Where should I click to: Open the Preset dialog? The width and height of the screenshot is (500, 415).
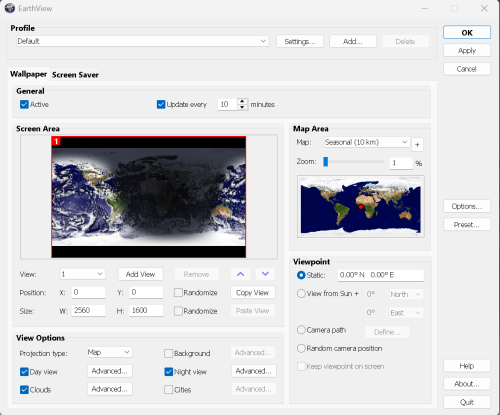tap(467, 225)
